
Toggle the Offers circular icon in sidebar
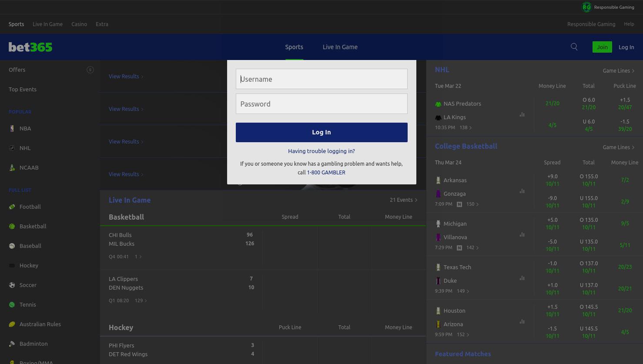[90, 70]
